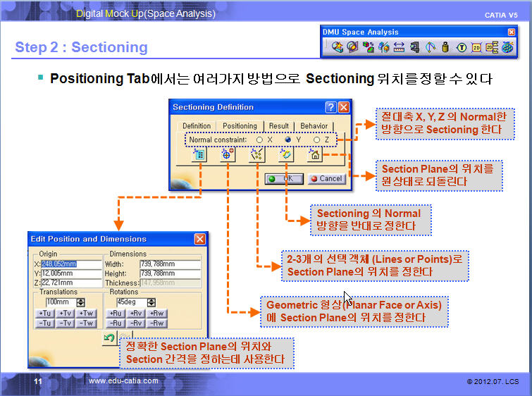
Task: Click weight inertia icon in DMU toolbar
Action: coord(445,48)
